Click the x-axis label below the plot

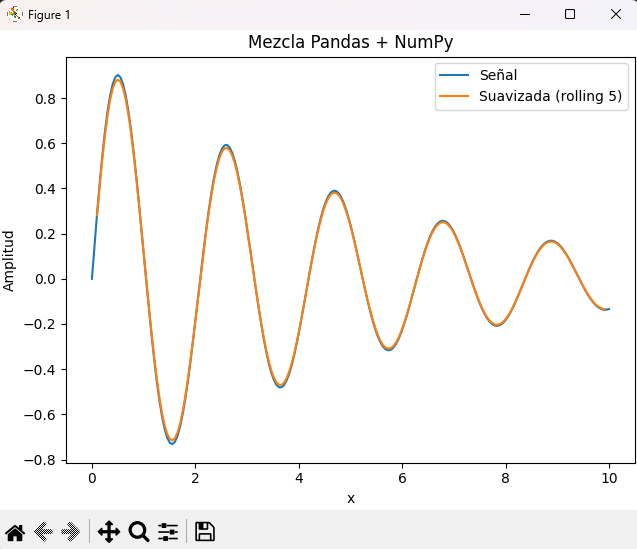point(350,498)
